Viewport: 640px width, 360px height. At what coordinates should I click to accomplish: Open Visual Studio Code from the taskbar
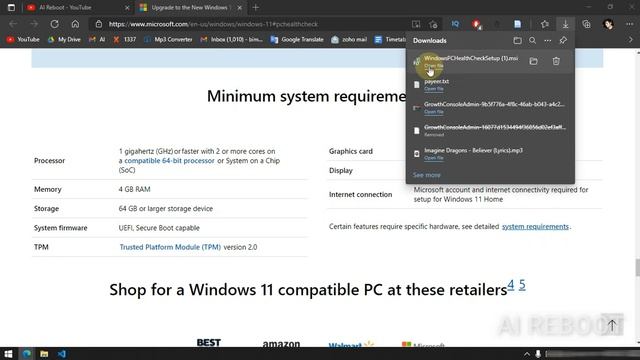(62, 354)
